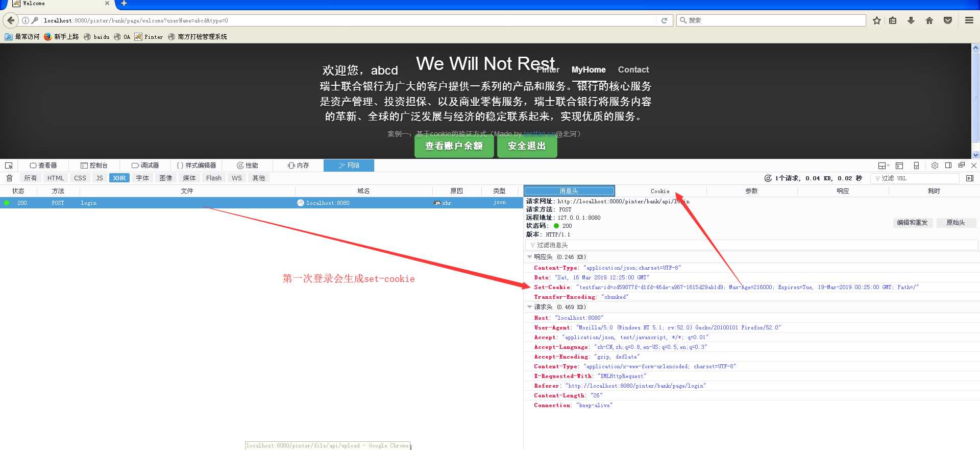Toggle the 其他 other filter
The width and height of the screenshot is (980, 450).
pyautogui.click(x=259, y=178)
